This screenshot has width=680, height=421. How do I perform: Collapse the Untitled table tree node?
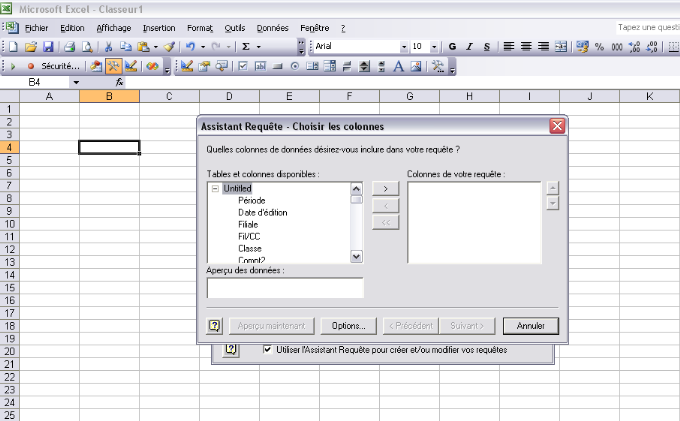[215, 188]
